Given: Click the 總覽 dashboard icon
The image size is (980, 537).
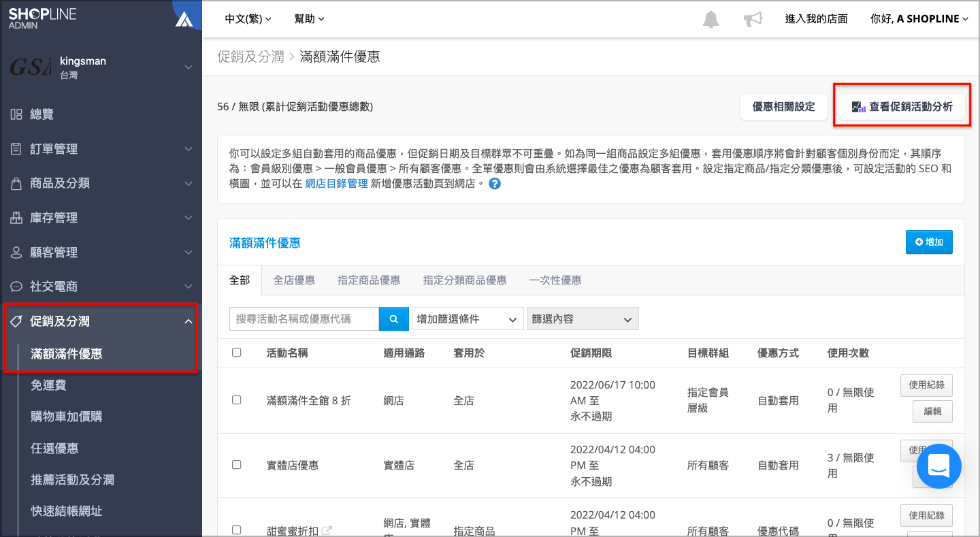Looking at the screenshot, I should [16, 114].
